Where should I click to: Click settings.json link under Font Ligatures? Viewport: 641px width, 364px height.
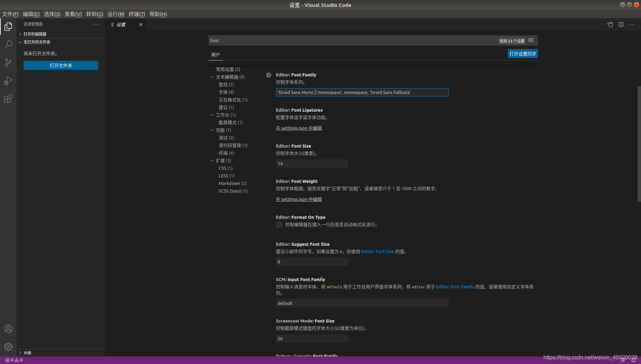(x=299, y=128)
